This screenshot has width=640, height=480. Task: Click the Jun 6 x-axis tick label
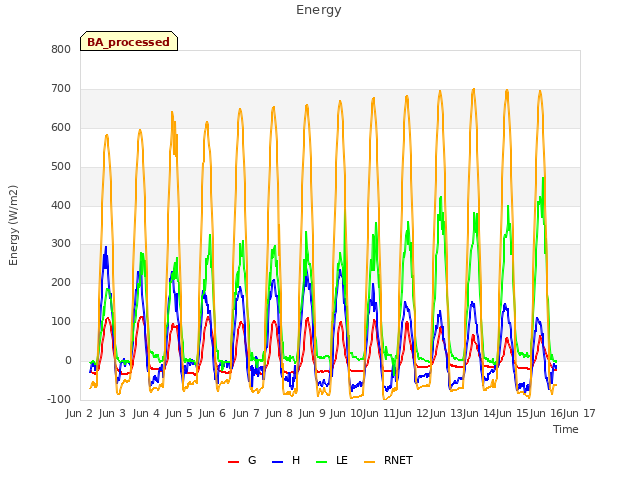pos(212,413)
